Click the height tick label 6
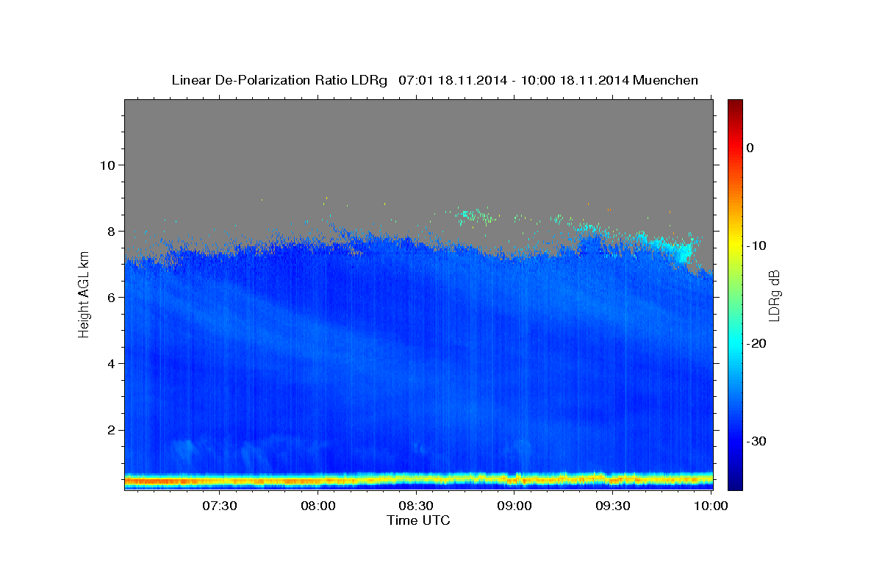The height and width of the screenshot is (588, 882). click(x=110, y=297)
